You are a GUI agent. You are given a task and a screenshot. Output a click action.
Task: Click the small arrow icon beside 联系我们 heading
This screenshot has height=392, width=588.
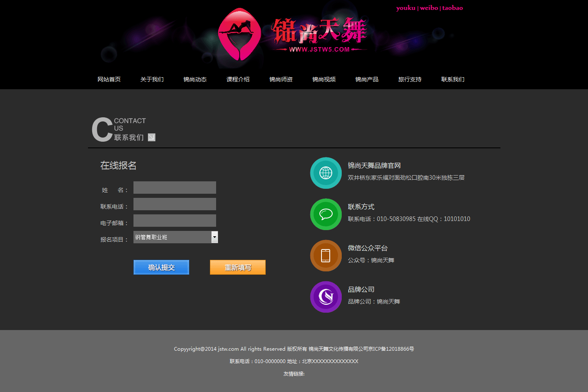[x=152, y=137]
